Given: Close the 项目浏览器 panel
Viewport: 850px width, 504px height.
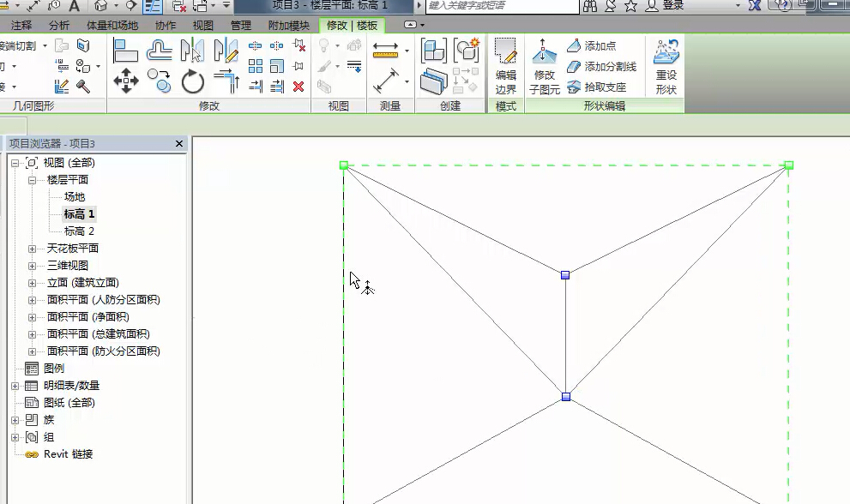Looking at the screenshot, I should pyautogui.click(x=179, y=144).
